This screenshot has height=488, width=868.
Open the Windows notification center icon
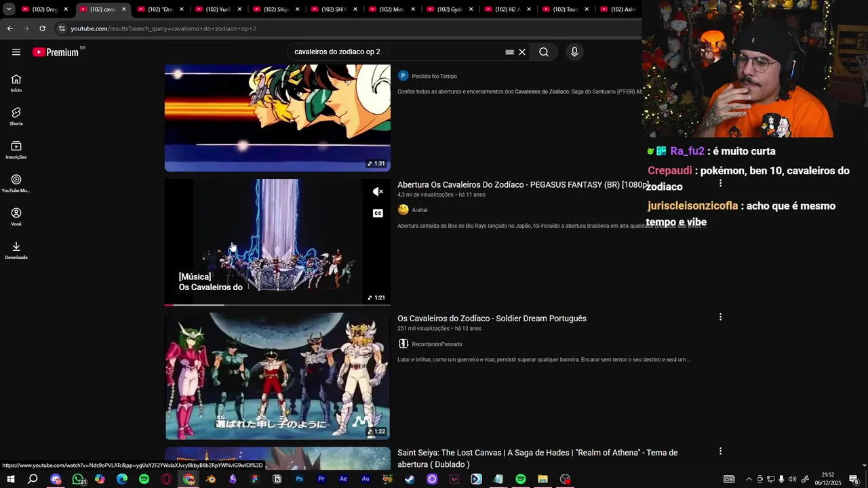point(854,479)
